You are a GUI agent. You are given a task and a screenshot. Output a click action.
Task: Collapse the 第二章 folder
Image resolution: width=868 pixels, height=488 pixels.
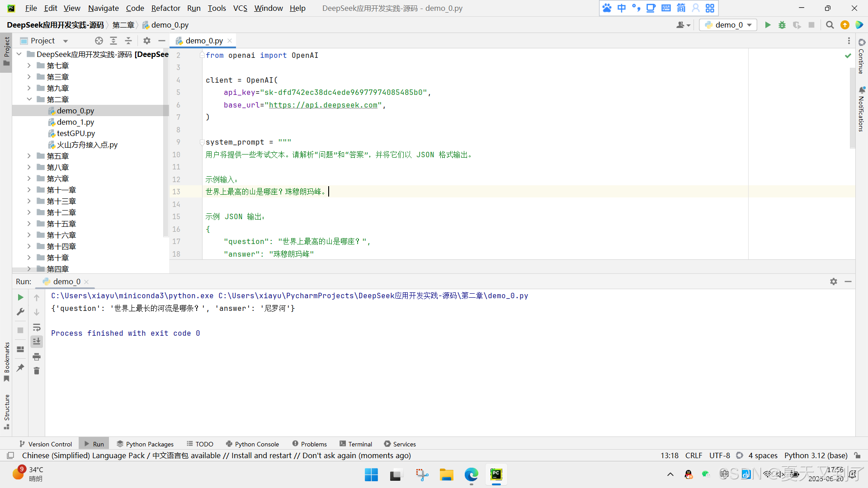(29, 99)
